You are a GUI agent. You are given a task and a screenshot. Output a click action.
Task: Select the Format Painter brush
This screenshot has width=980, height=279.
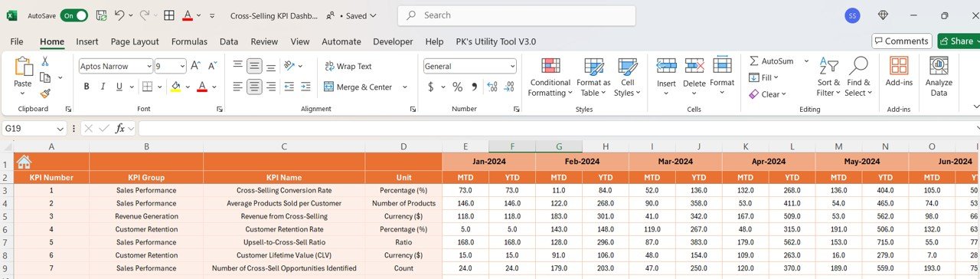pos(45,94)
